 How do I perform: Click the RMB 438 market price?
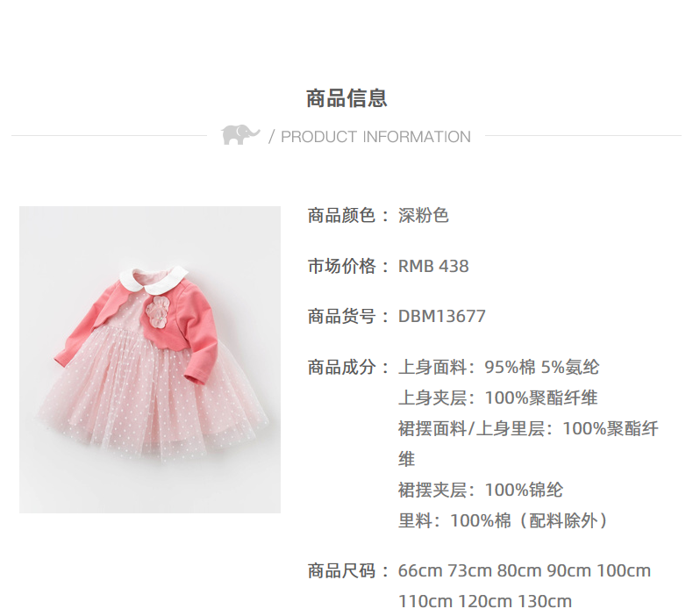[x=433, y=266]
